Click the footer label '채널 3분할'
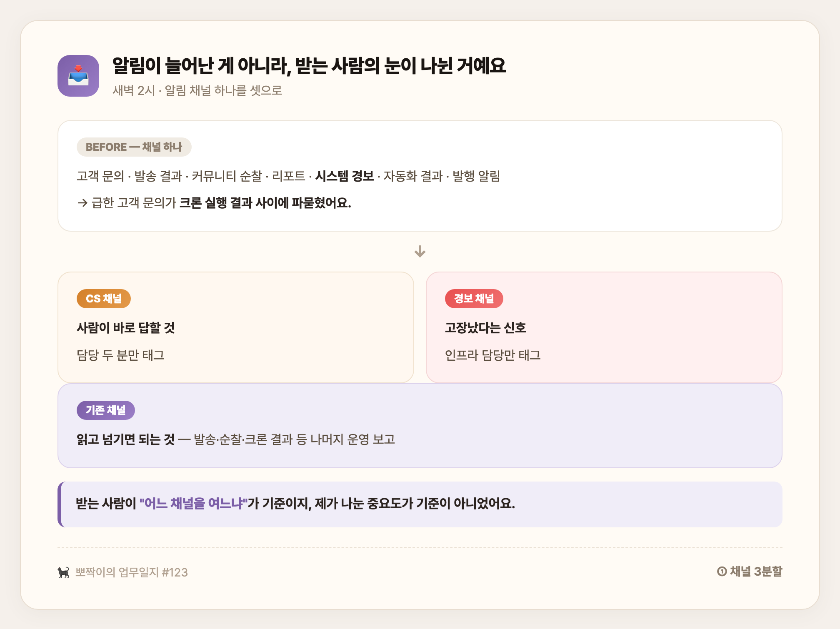840x629 pixels. [x=756, y=572]
